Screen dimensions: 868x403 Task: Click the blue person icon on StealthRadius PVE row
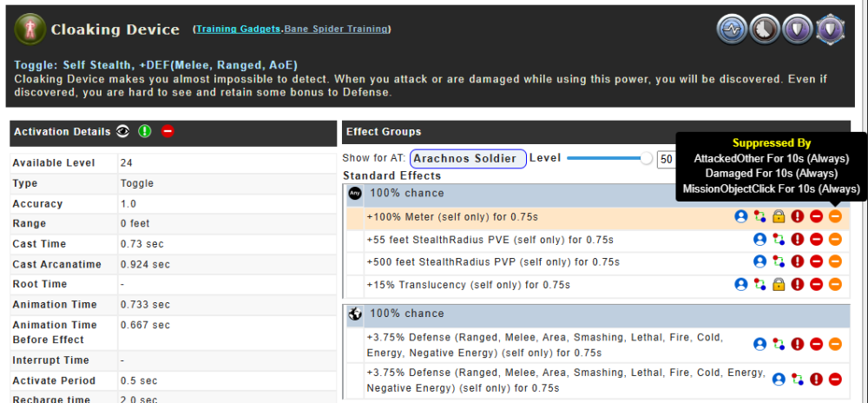coord(759,239)
